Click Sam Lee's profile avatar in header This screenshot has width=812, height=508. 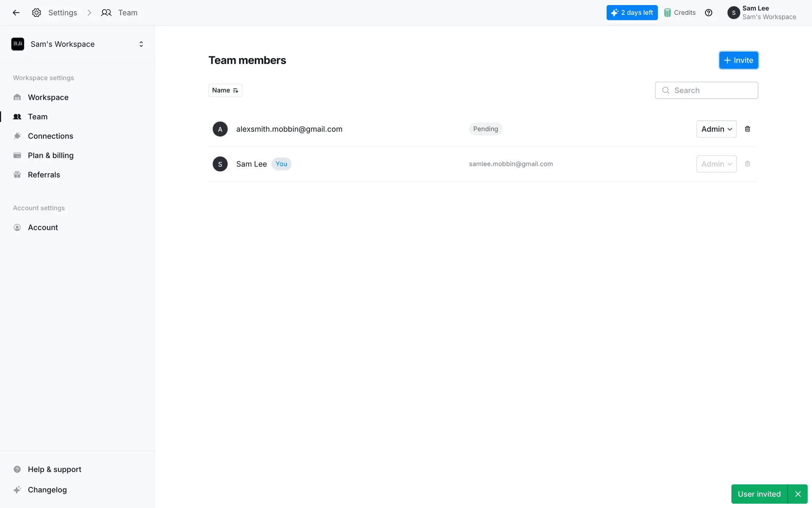pos(733,13)
